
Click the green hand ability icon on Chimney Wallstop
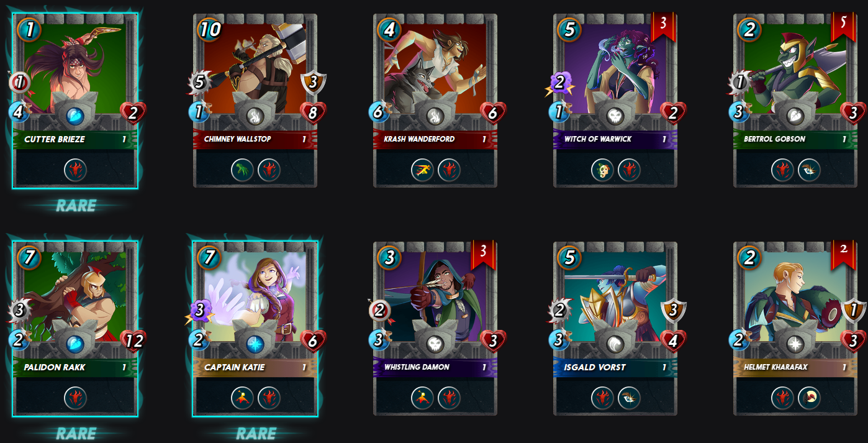pos(242,170)
